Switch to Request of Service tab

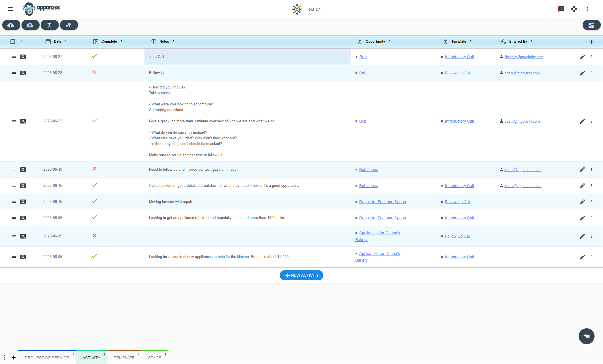[47, 357]
